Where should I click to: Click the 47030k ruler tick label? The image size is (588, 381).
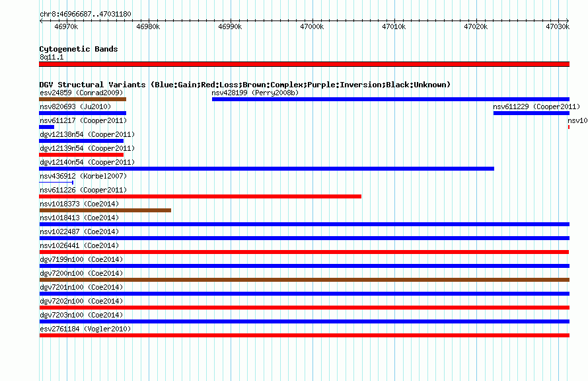point(558,26)
